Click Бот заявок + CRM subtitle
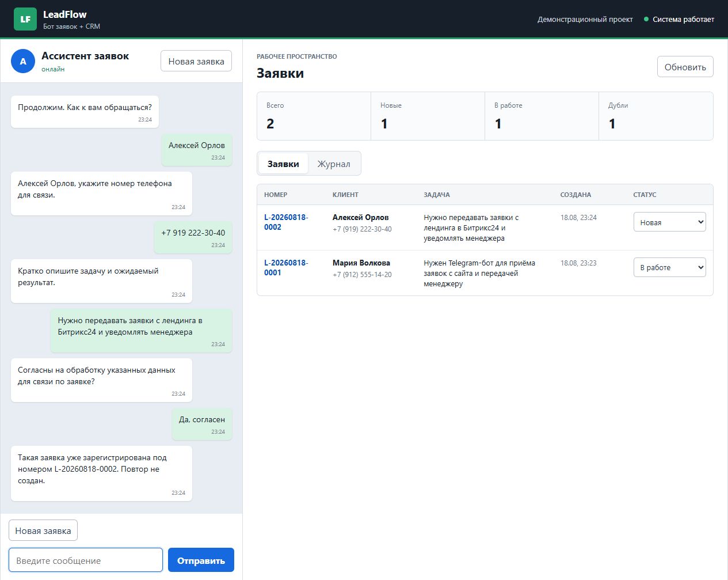 (x=71, y=26)
